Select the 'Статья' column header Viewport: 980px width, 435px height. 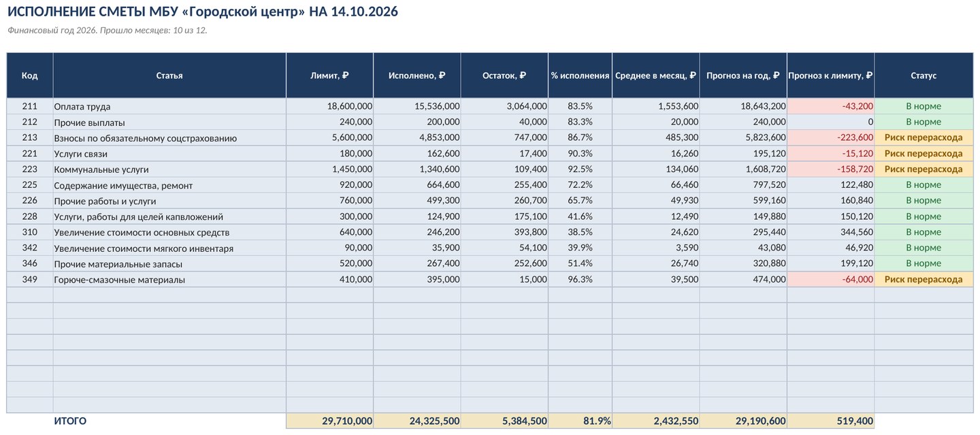pyautogui.click(x=169, y=76)
